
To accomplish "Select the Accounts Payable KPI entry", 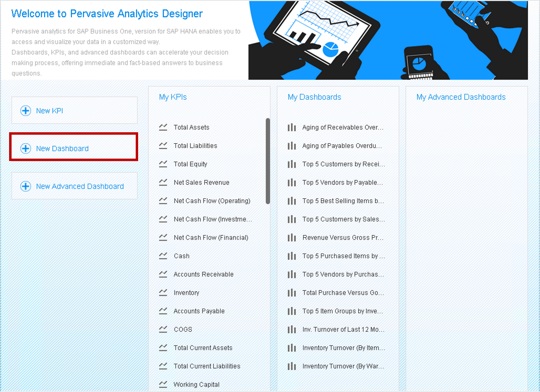I will click(x=199, y=311).
